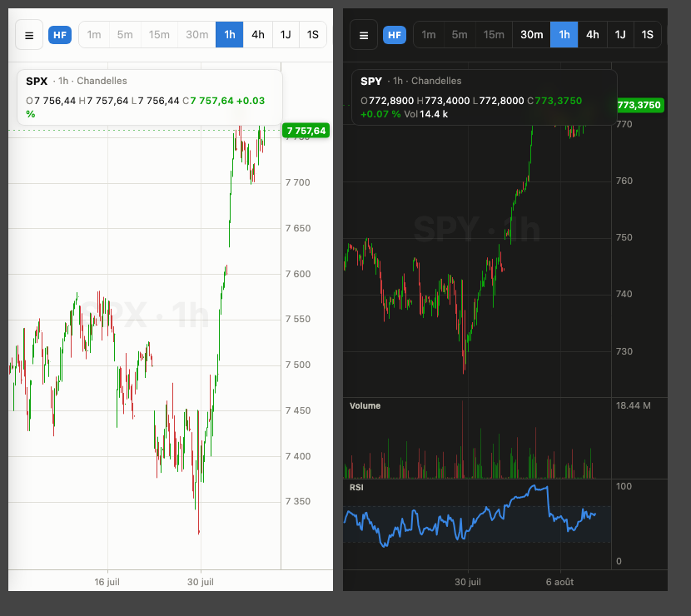
Task: Select 1m timeframe in SPY chart
Action: [429, 35]
